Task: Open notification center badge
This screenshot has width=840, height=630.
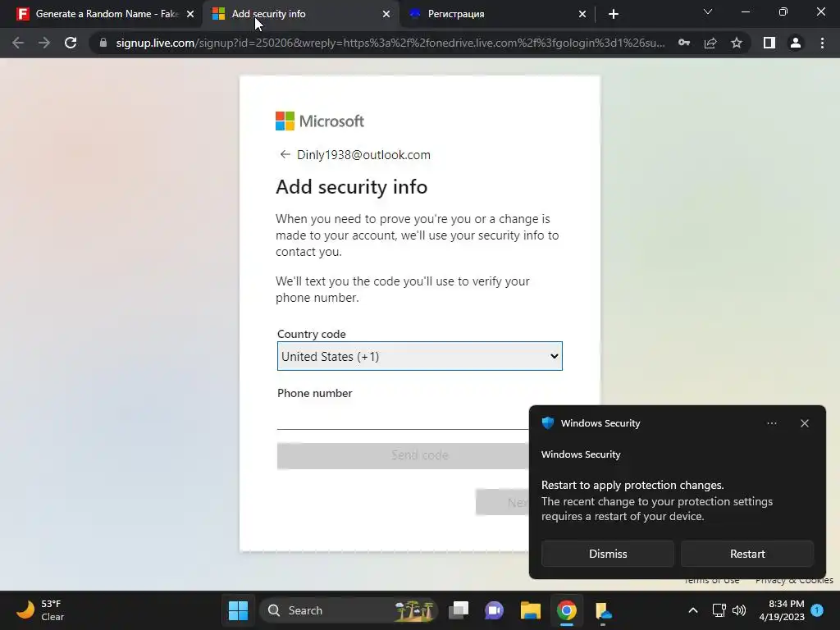Action: click(817, 609)
